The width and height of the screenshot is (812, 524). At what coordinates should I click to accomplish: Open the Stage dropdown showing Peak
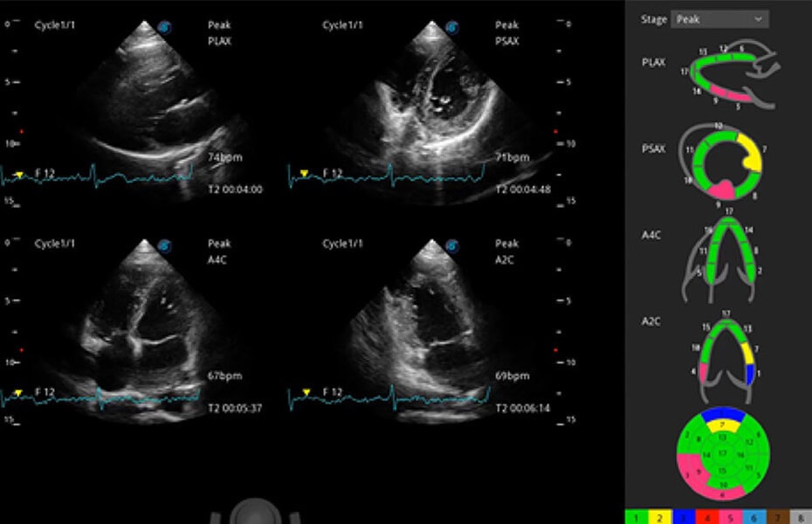click(x=719, y=18)
